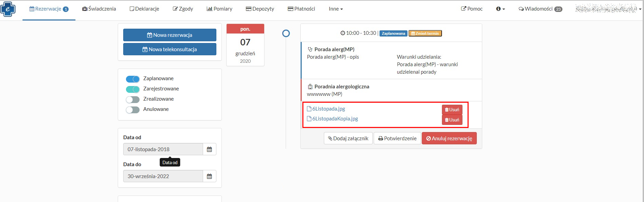Delete 6Listopada.jpg with Usuń
This screenshot has width=644, height=202.
452,110
